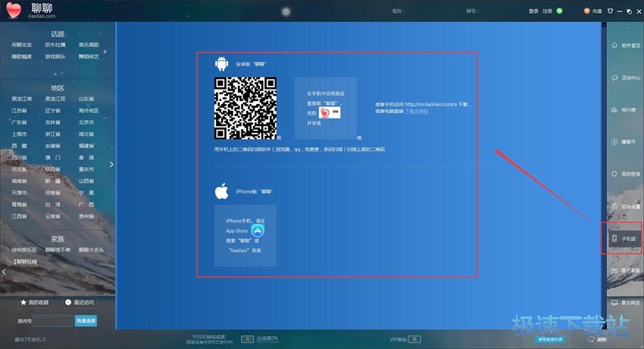Select region 上海市

click(x=19, y=134)
